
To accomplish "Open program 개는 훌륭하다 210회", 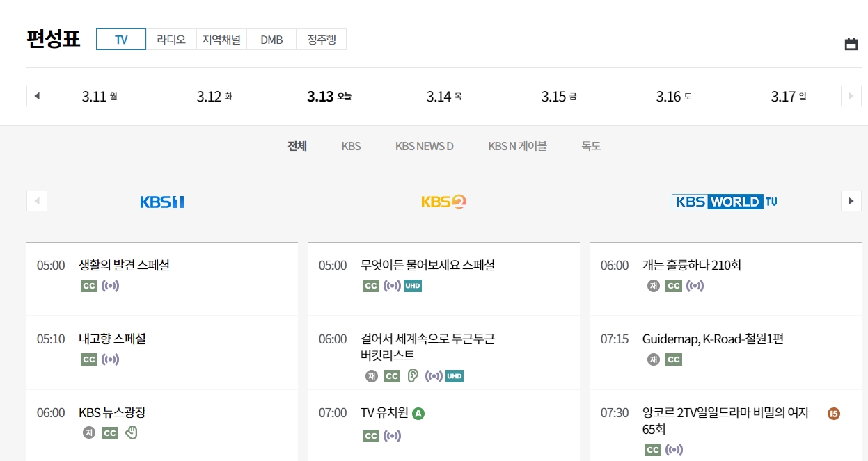I will pyautogui.click(x=692, y=265).
